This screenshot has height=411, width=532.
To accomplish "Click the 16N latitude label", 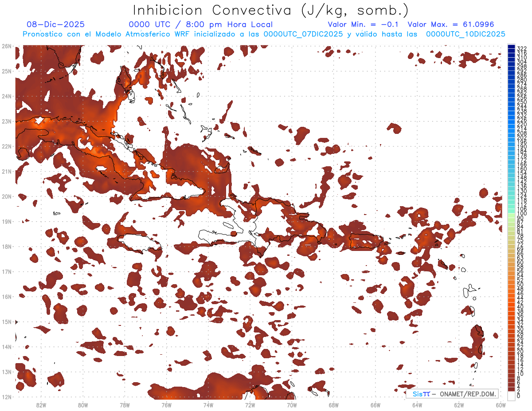I will [x=7, y=297].
